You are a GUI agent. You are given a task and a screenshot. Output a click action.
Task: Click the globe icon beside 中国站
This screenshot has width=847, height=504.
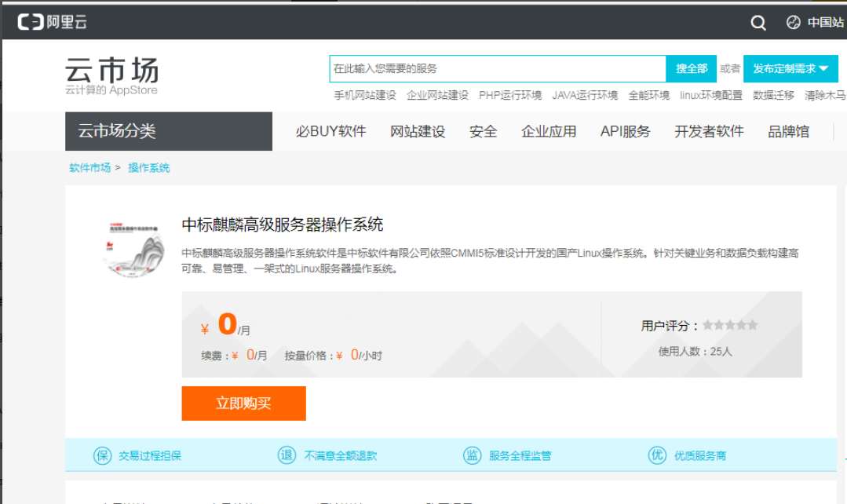pos(793,22)
